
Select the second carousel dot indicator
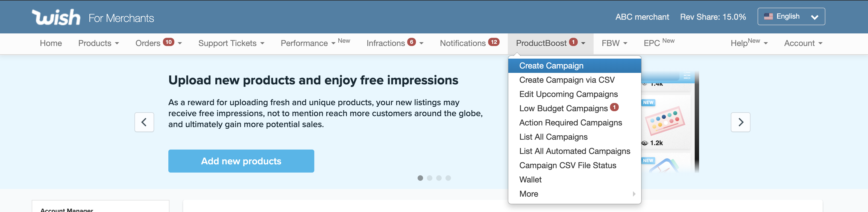[x=429, y=178]
